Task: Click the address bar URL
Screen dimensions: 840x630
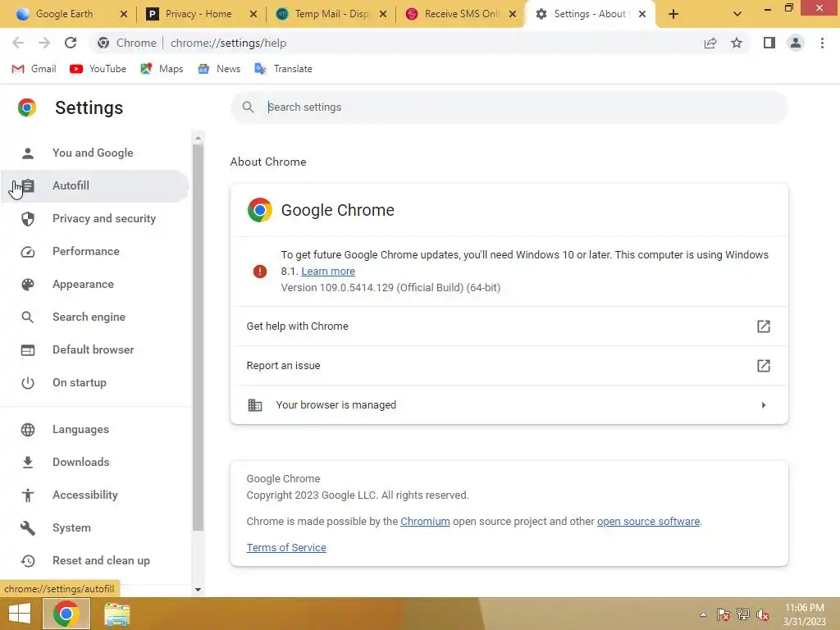Action: [228, 43]
